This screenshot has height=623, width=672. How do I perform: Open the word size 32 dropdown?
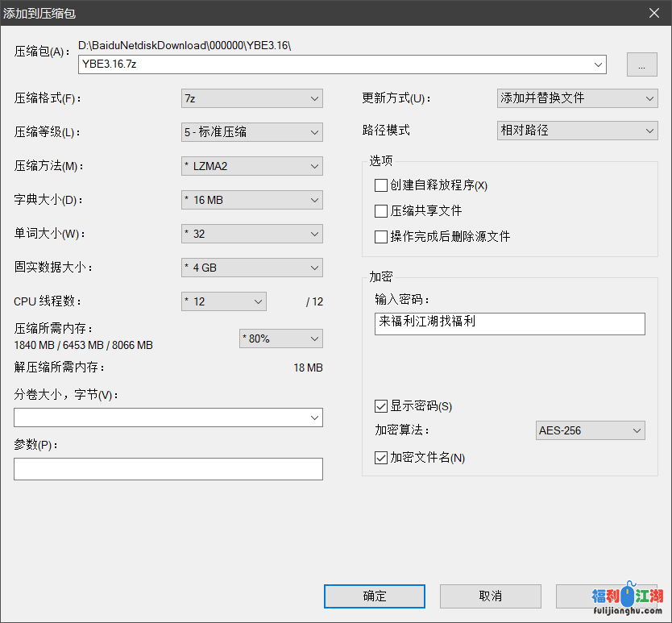click(x=251, y=234)
